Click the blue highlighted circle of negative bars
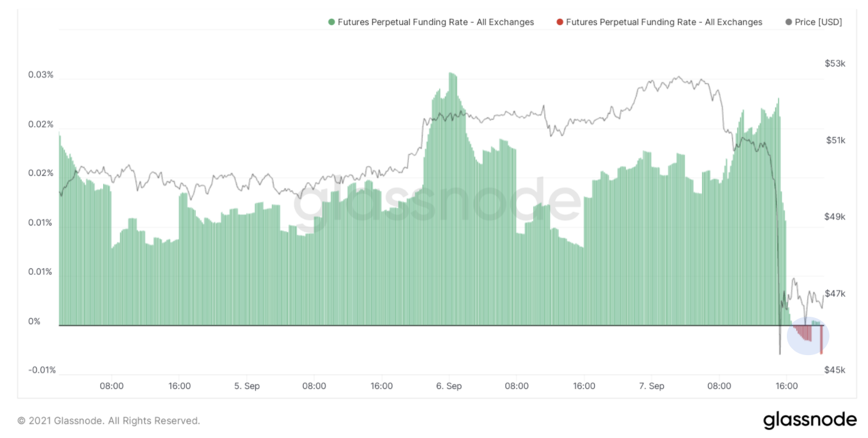This screenshot has width=868, height=438. point(808,335)
